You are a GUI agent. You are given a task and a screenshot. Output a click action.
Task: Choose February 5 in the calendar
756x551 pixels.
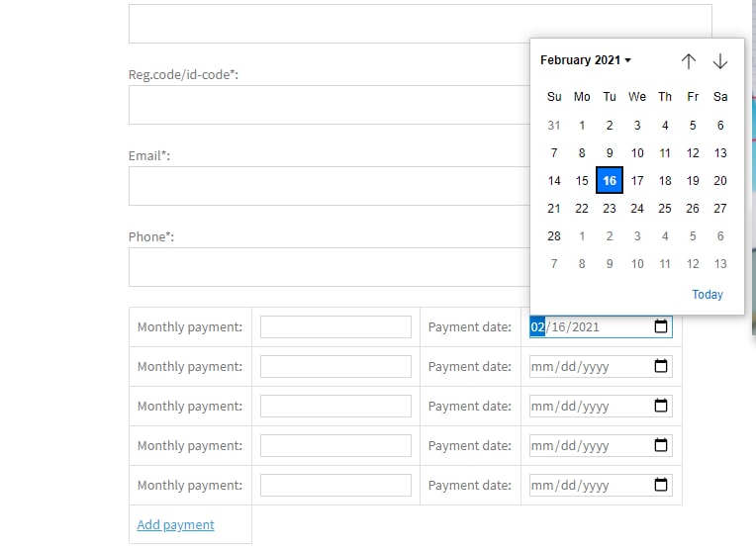click(693, 125)
